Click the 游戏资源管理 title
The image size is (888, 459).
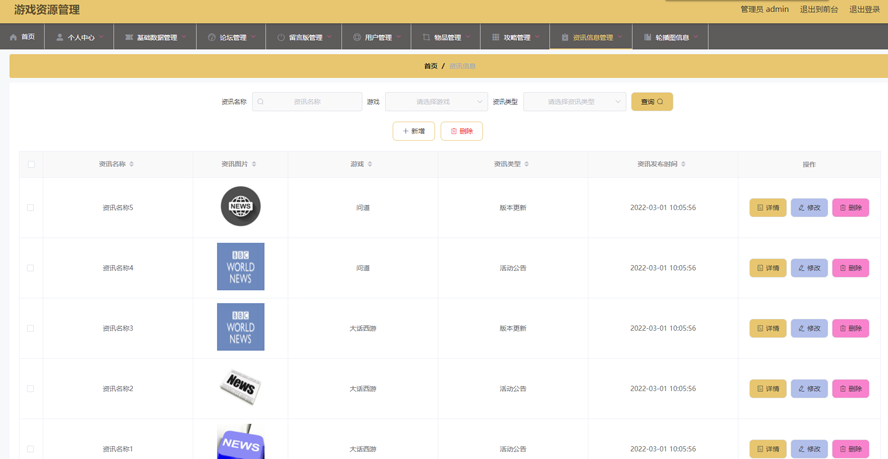tap(47, 10)
